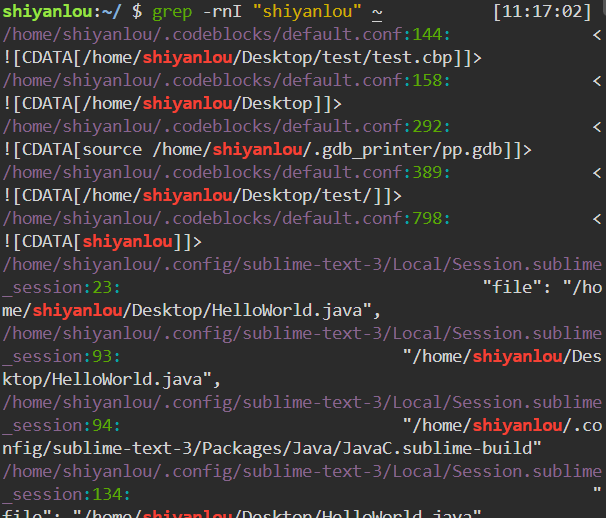Click the pp.gdb source path line
Image resolution: width=606 pixels, height=518 pixels.
[x=267, y=150]
